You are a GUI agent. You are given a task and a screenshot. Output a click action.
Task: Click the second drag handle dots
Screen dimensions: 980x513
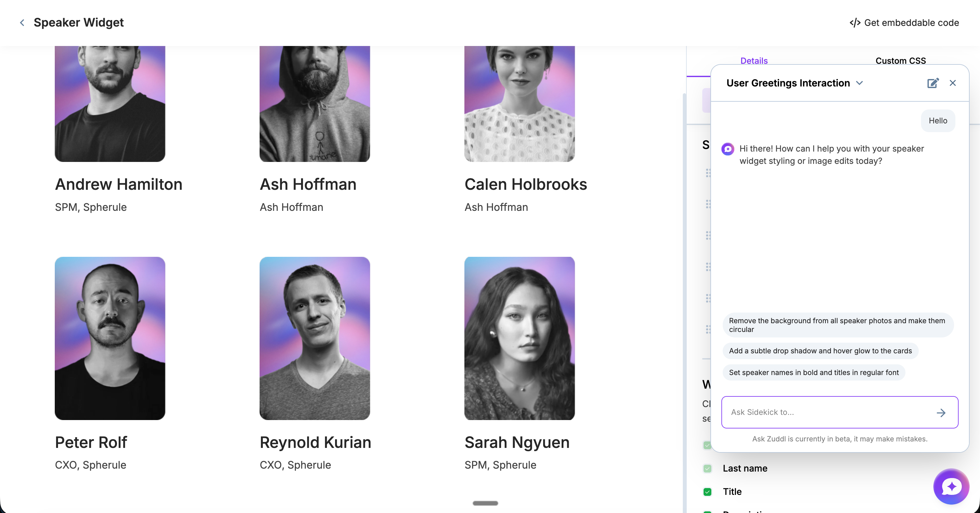707,204
